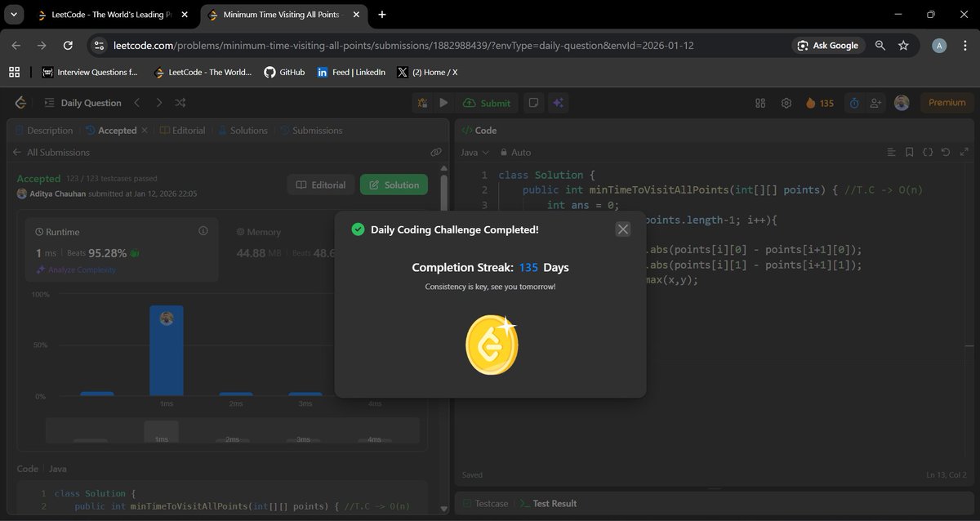Pick a random question with shuffle icon

[180, 103]
